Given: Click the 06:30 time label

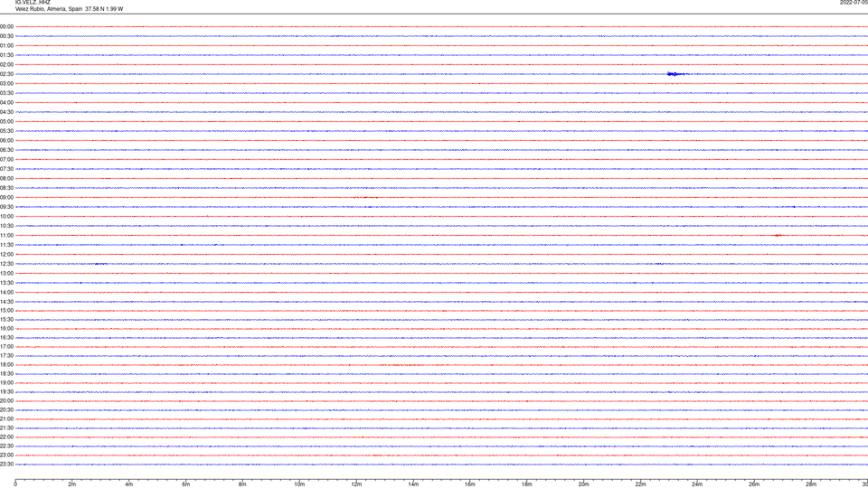Looking at the screenshot, I should [x=6, y=151].
